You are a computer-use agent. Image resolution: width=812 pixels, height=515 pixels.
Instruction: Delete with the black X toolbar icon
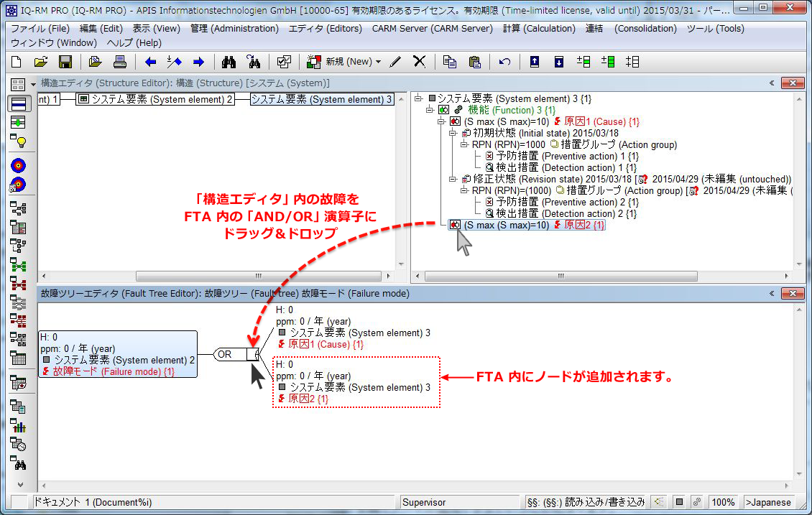point(420,62)
